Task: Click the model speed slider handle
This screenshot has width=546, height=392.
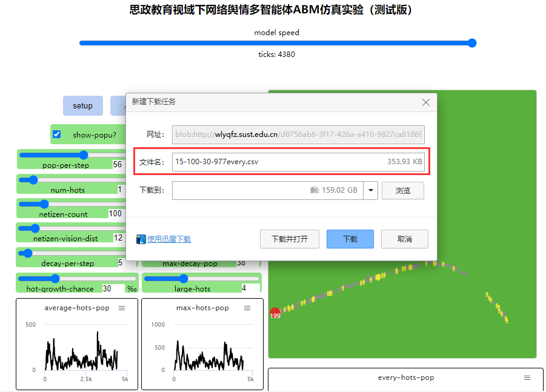Action: pos(472,43)
